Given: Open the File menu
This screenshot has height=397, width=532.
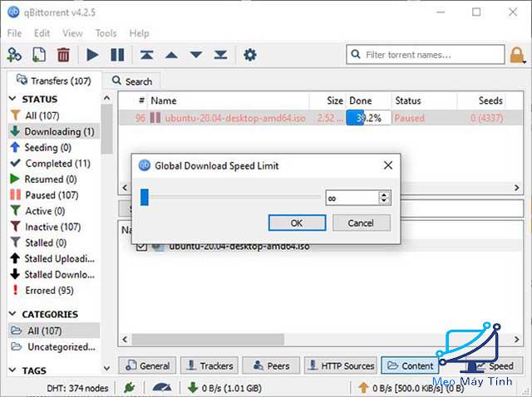Looking at the screenshot, I should pyautogui.click(x=14, y=33).
